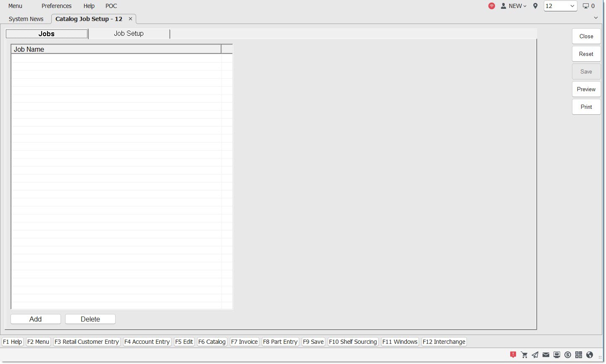Click the calculator icon in status bar

click(579, 355)
